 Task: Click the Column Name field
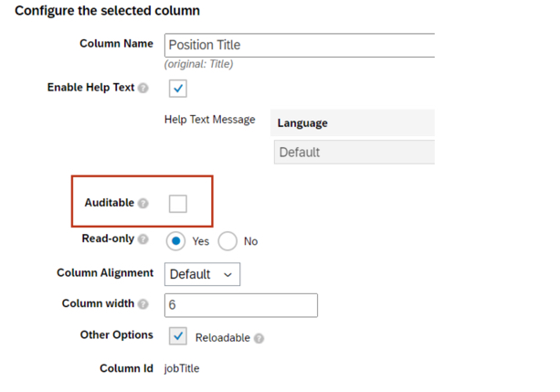(x=300, y=45)
